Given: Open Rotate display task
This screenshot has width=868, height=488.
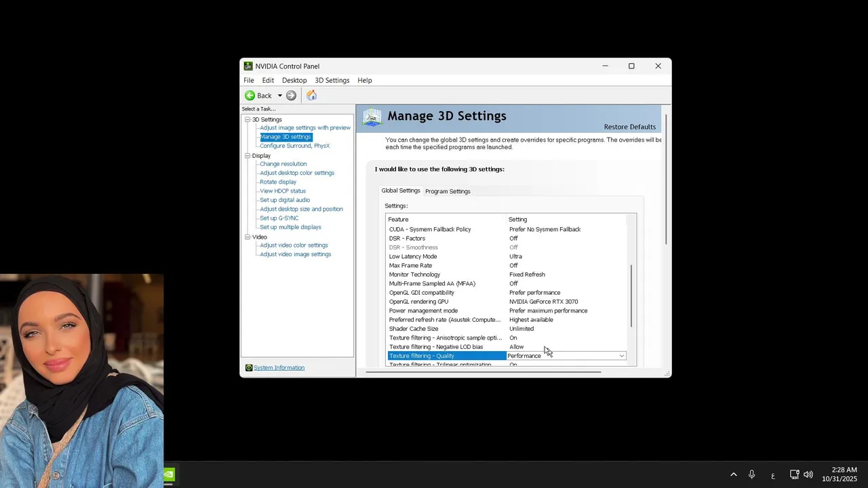Looking at the screenshot, I should coord(278,182).
